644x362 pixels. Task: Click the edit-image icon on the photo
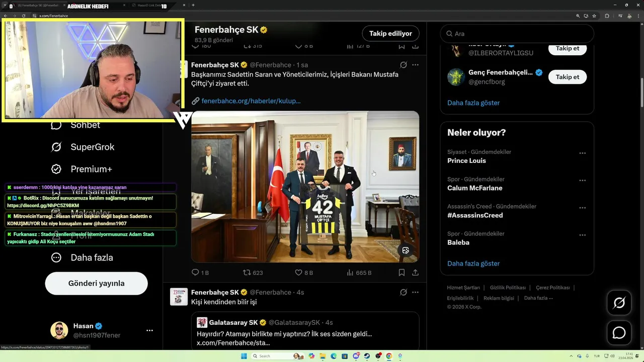pyautogui.click(x=406, y=250)
